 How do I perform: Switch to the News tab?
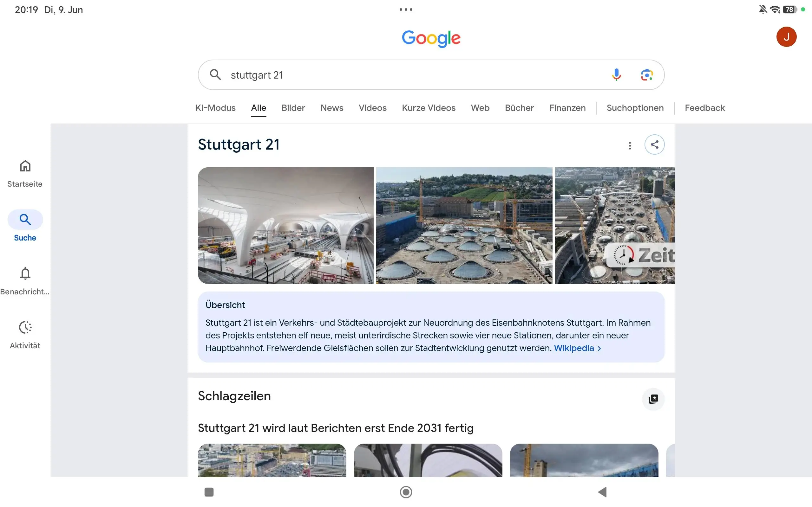coord(332,108)
